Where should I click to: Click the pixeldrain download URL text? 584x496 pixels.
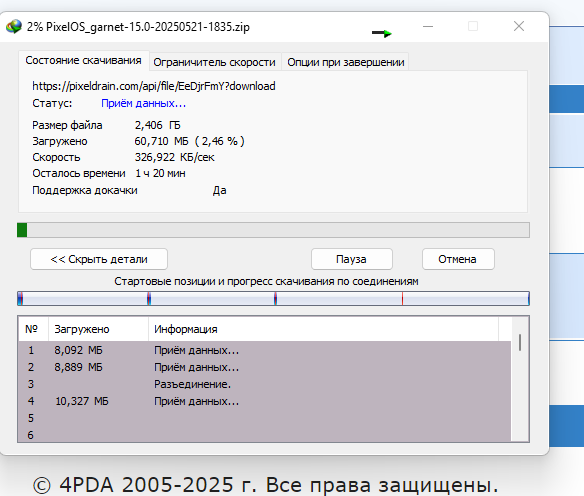(x=154, y=86)
